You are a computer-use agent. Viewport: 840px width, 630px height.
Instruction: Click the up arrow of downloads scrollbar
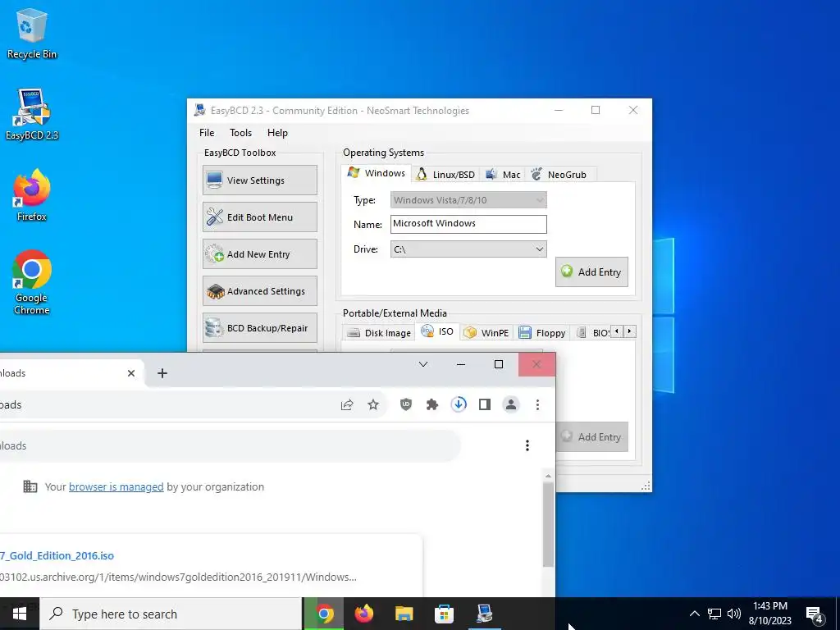(x=548, y=476)
